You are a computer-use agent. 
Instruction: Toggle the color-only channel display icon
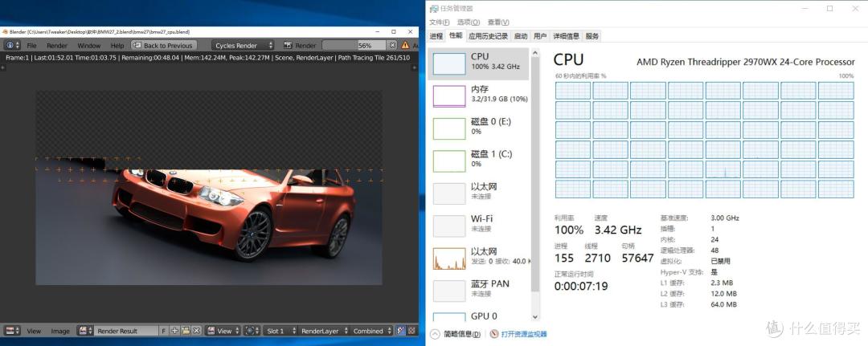pyautogui.click(x=411, y=331)
